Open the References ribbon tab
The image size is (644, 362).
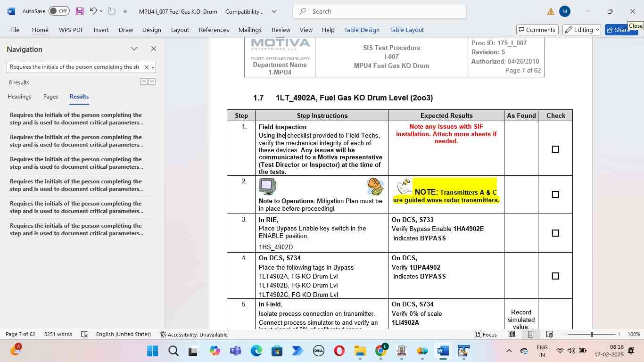214,30
